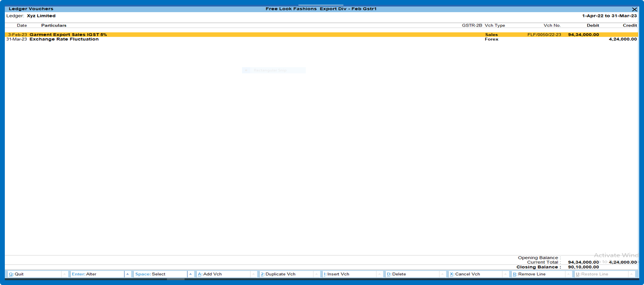Click voucher number FLF/0050/22-23
Image resolution: width=644 pixels, height=285 pixels.
544,34
